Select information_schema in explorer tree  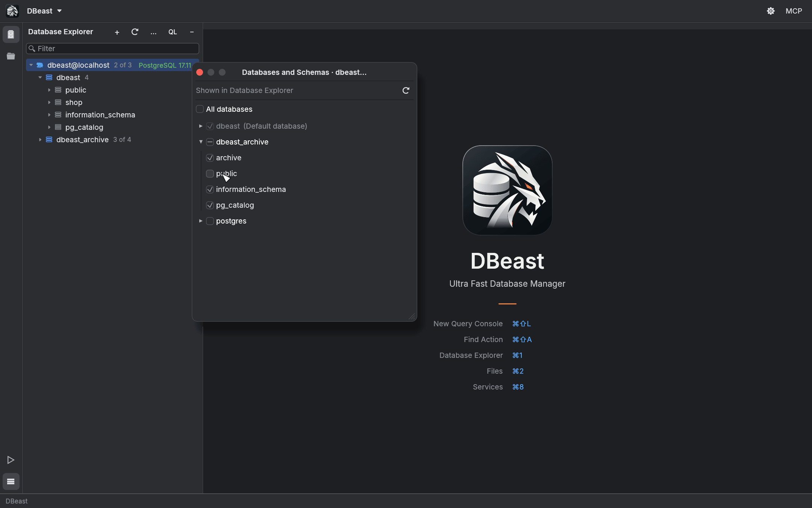[100, 115]
